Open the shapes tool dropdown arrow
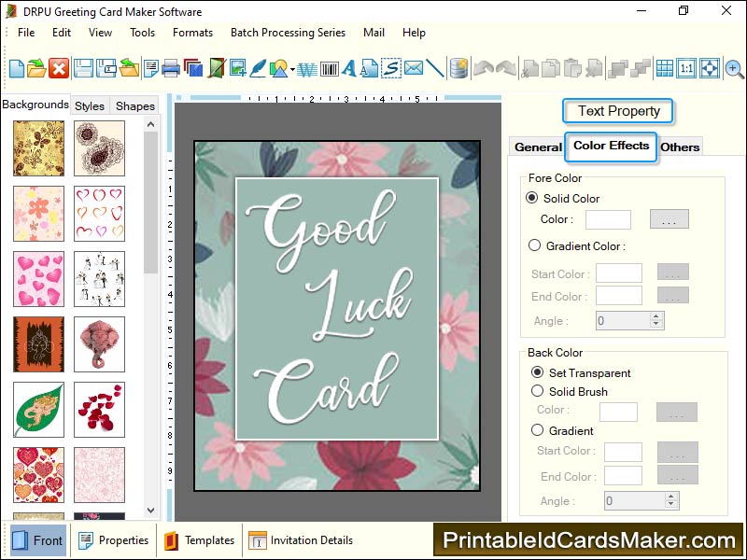 tap(292, 69)
